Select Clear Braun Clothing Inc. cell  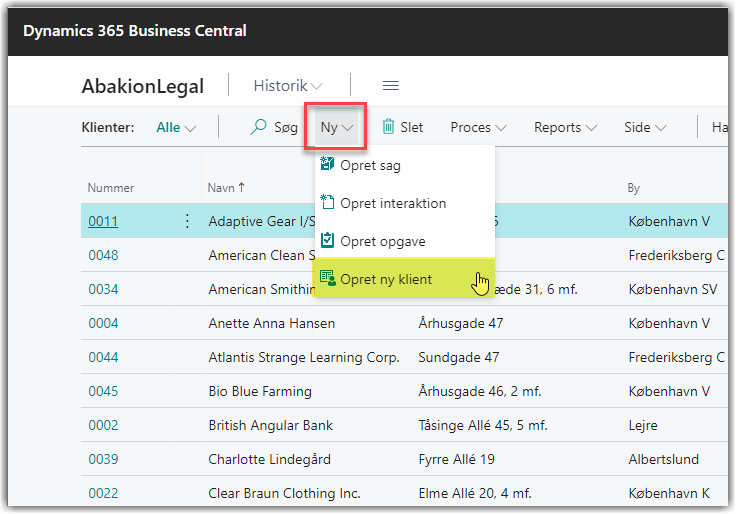(284, 493)
